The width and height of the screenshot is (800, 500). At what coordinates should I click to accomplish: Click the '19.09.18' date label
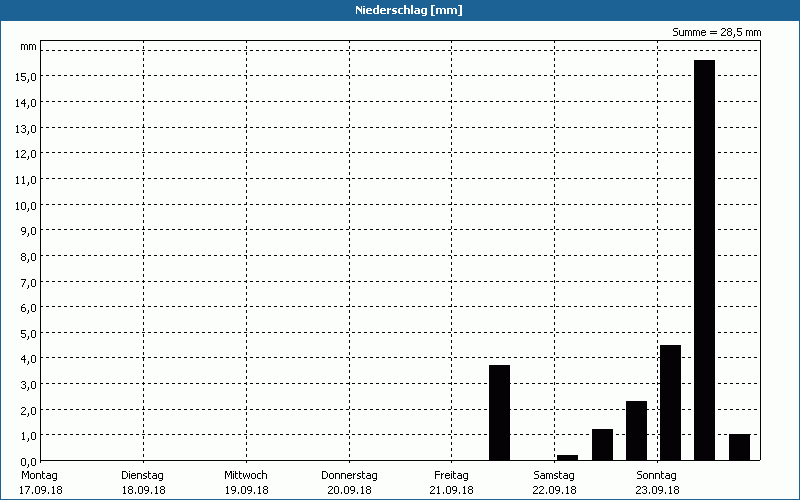point(246,490)
